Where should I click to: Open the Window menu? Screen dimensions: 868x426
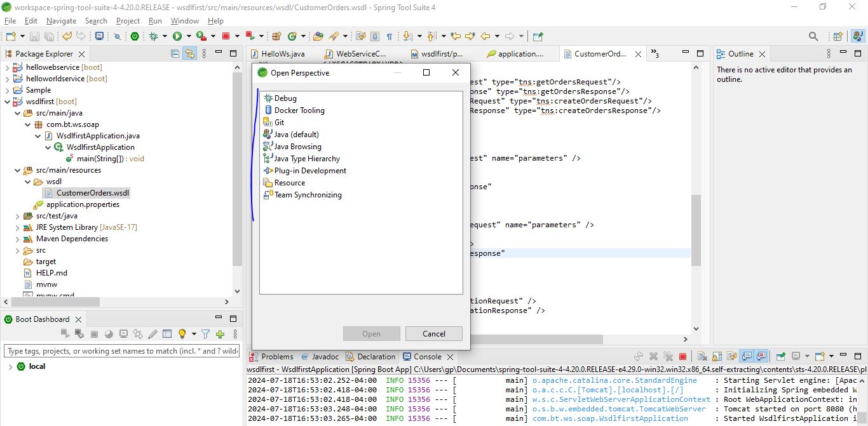point(185,21)
